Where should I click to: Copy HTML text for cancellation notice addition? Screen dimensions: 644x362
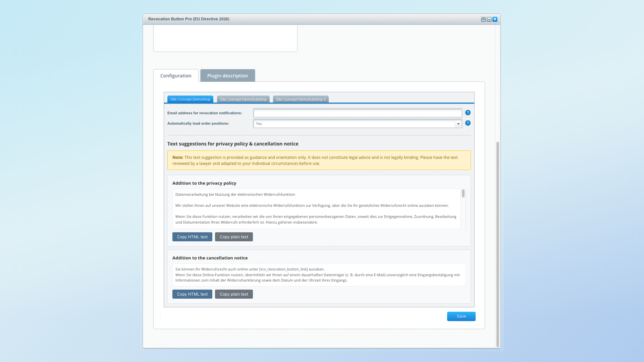tap(192, 294)
